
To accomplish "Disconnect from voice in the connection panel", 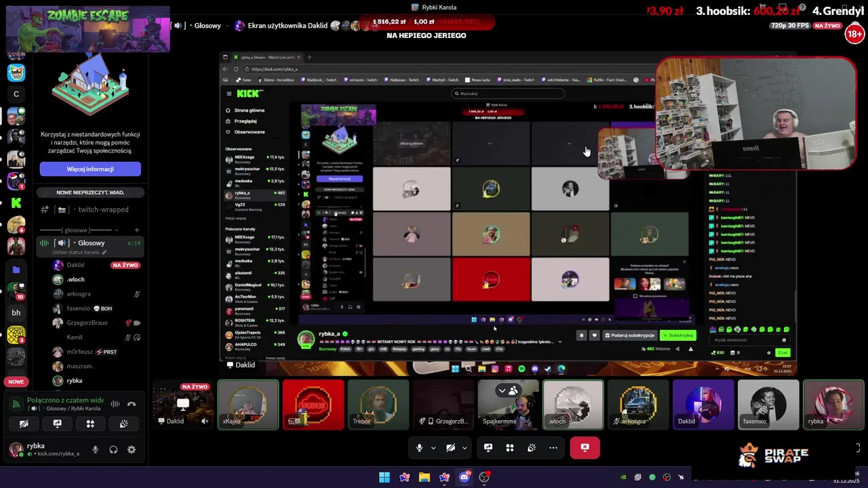I will coord(132,404).
